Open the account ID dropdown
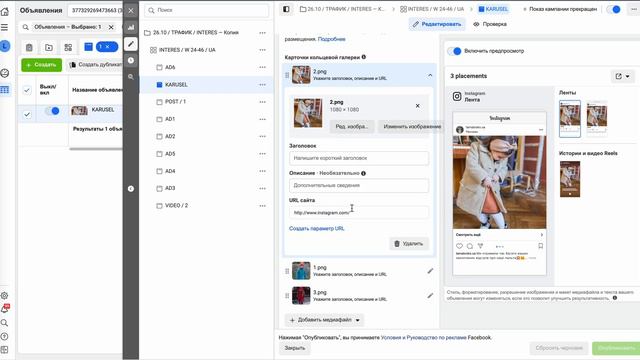Screen dimensions: 640x360 click(x=96, y=10)
